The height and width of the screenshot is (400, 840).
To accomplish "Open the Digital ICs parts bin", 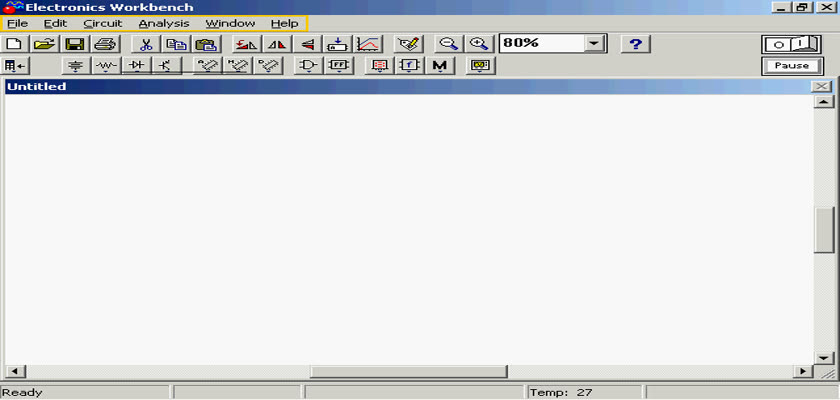I will click(268, 66).
